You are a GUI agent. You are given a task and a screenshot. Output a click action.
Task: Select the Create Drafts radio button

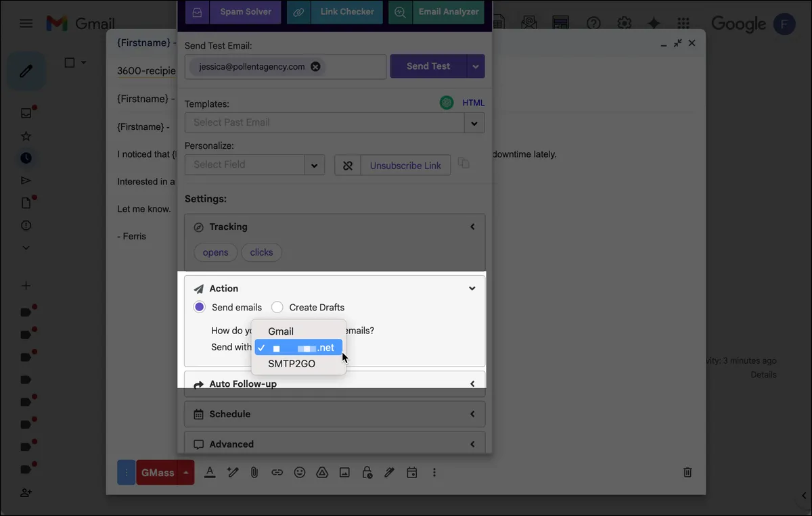coord(277,307)
